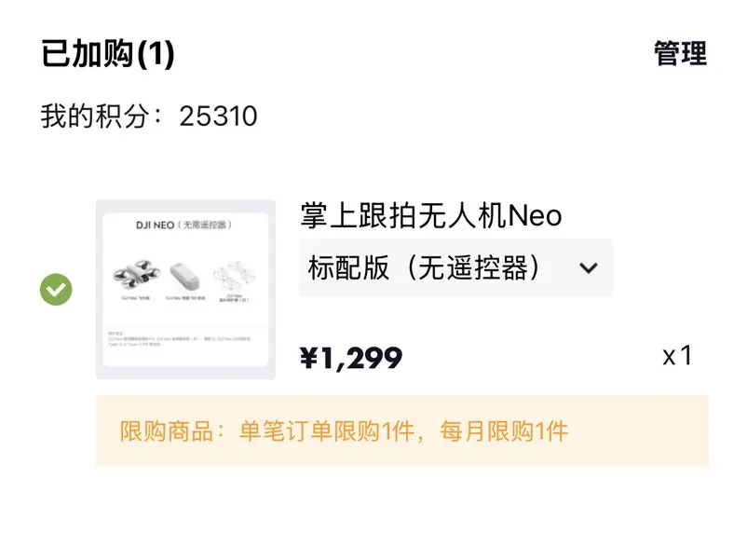
Task: Click the 管理 button
Action: coord(680,54)
